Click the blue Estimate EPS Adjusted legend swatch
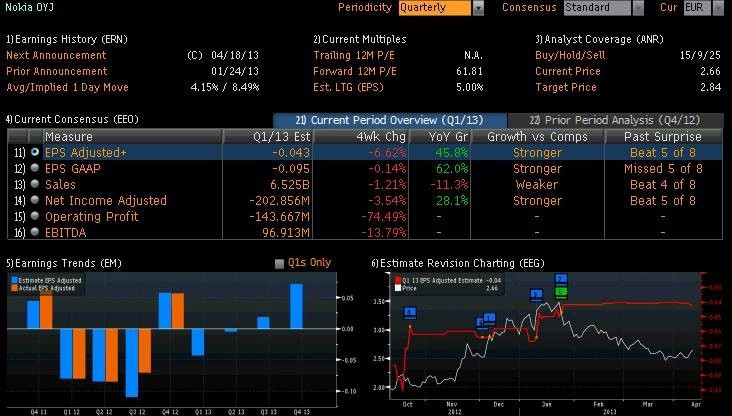Screen dimensions: 732x416 pos(14,280)
